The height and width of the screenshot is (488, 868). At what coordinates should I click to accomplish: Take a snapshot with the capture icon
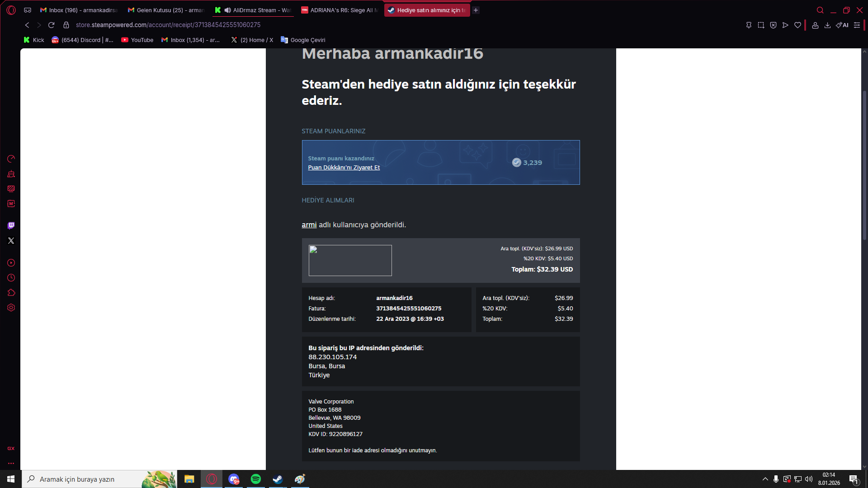point(761,25)
